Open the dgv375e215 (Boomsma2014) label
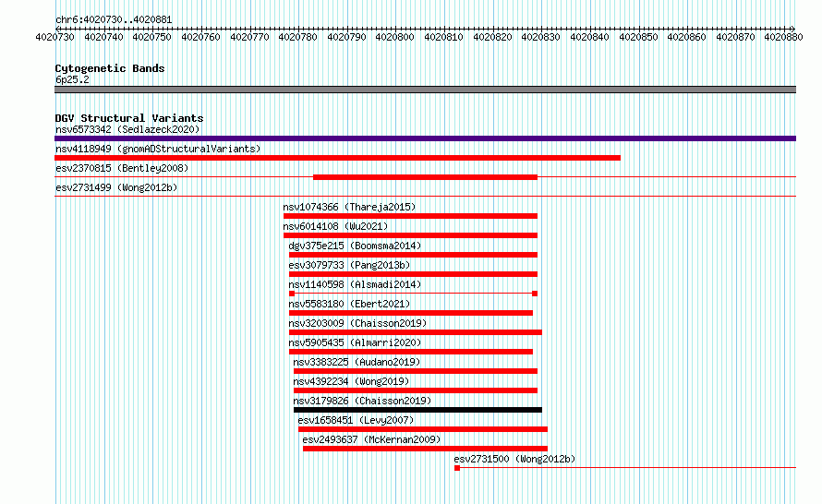This screenshot has width=822, height=504. [x=355, y=246]
